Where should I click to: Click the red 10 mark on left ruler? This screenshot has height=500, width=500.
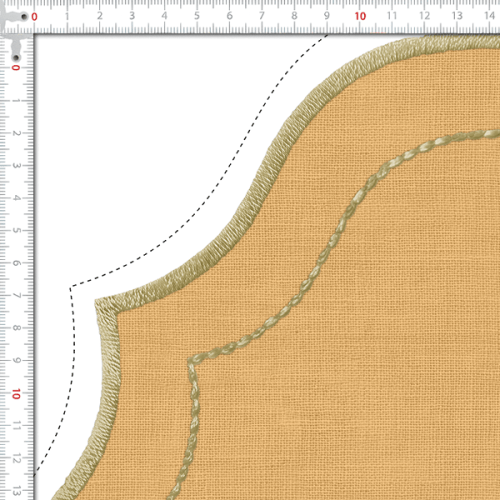point(16,394)
